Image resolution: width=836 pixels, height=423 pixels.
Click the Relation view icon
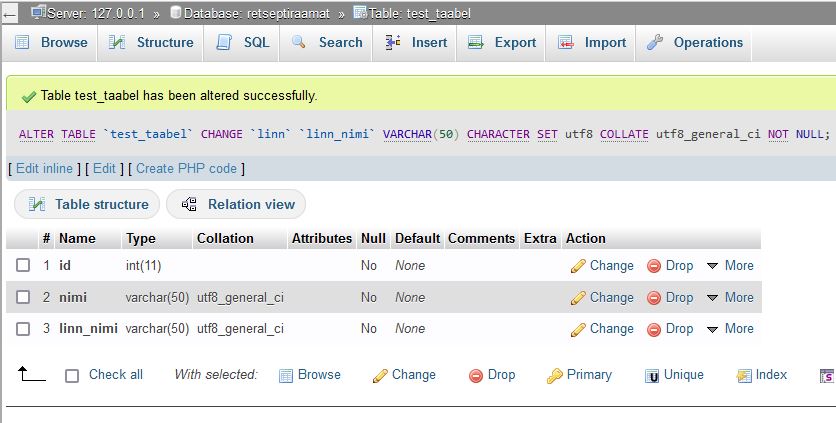click(189, 205)
